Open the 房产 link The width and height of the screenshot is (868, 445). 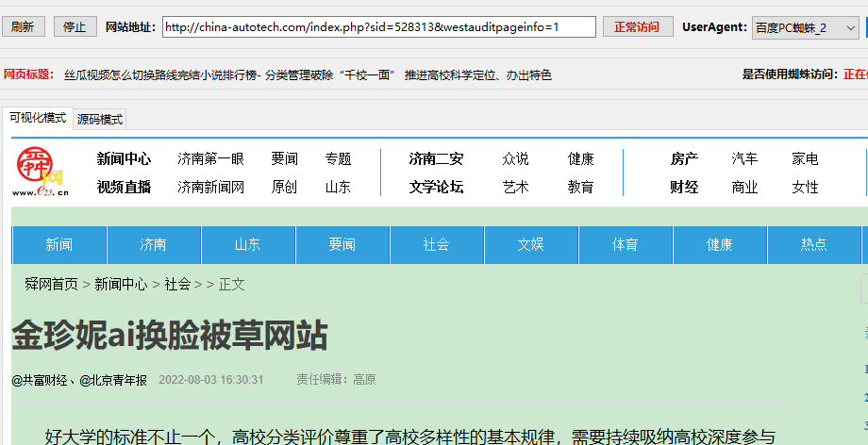[x=684, y=159]
